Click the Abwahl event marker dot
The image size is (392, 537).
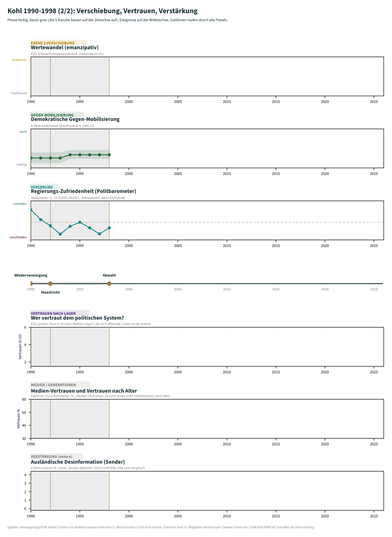click(x=109, y=283)
